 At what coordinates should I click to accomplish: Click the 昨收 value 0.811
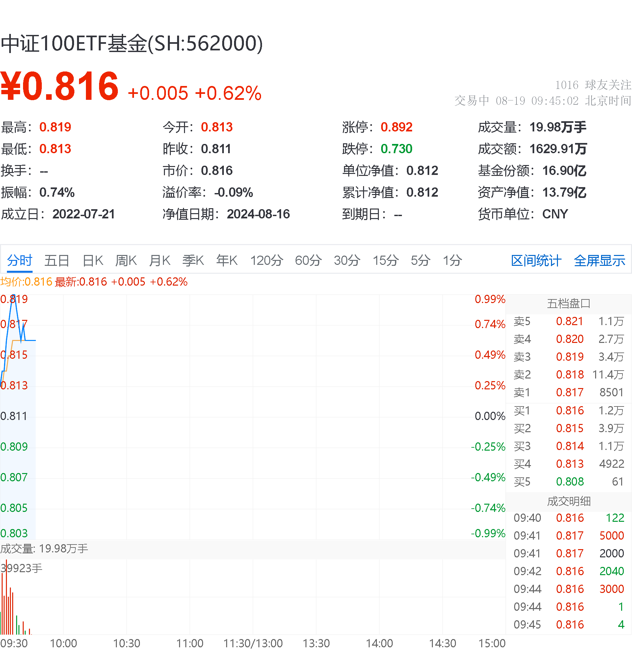tap(216, 149)
